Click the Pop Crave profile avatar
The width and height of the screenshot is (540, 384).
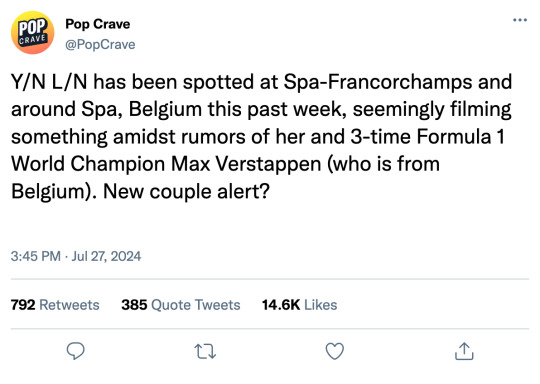[32, 33]
